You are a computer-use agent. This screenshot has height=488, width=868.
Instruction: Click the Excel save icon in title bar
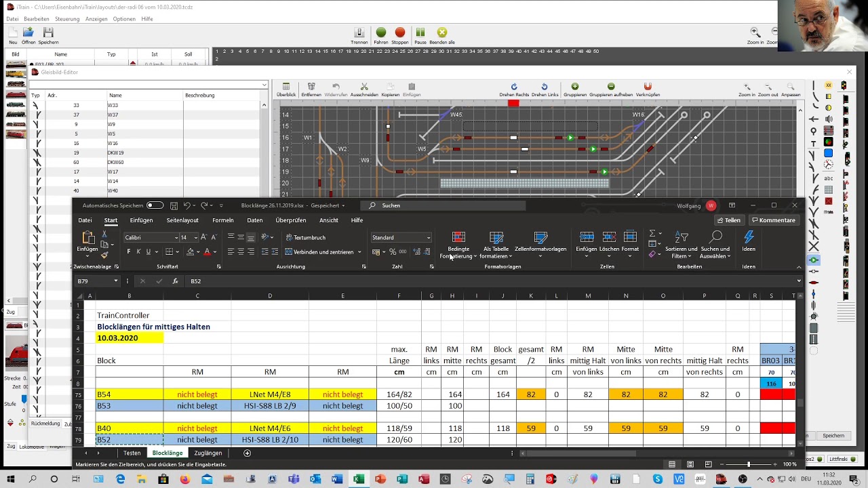pyautogui.click(x=174, y=205)
